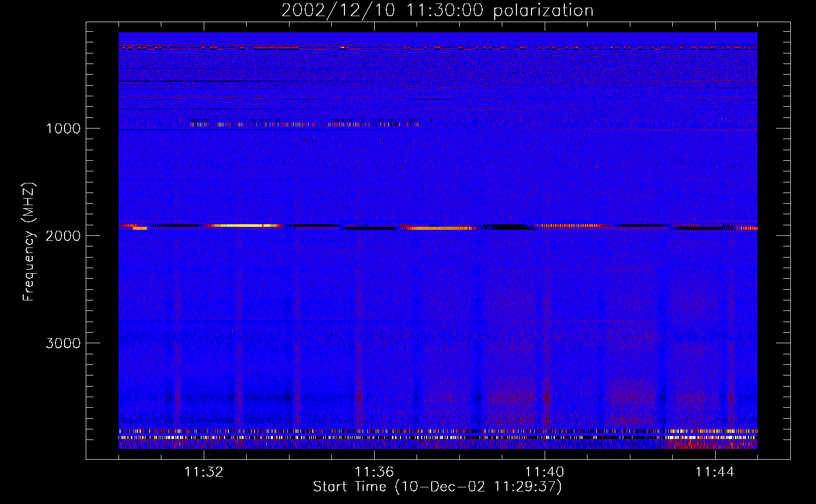Click the 2000 frequency tick label
The width and height of the screenshot is (816, 504).
[x=63, y=236]
